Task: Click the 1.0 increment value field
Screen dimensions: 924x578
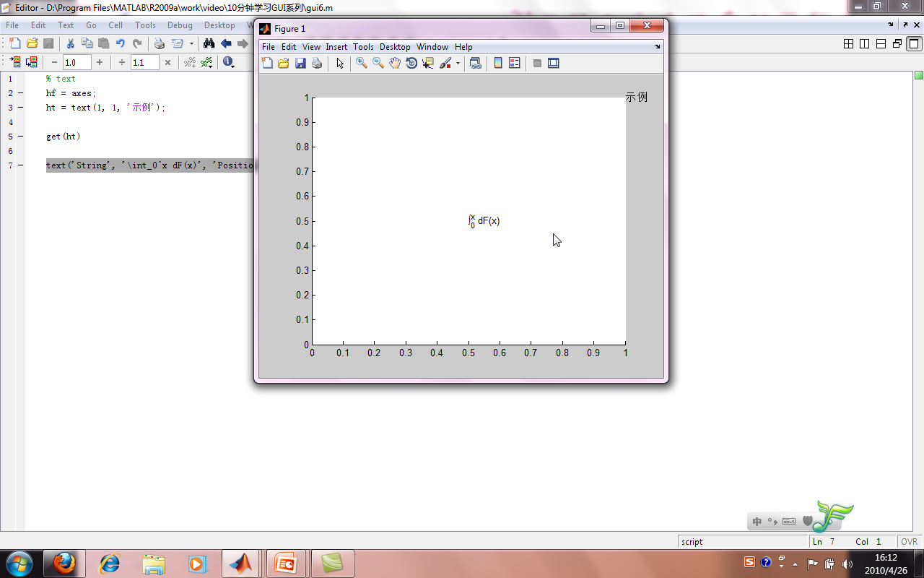Action: (x=77, y=63)
